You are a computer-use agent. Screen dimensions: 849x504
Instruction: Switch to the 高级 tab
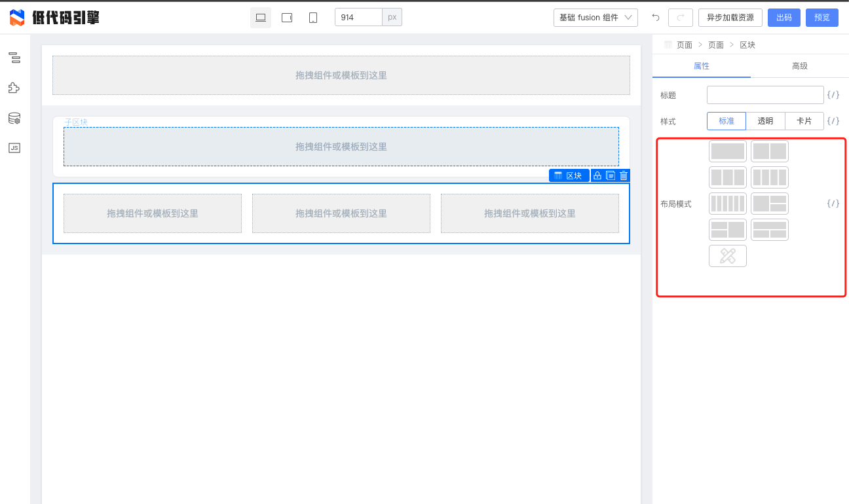point(799,66)
